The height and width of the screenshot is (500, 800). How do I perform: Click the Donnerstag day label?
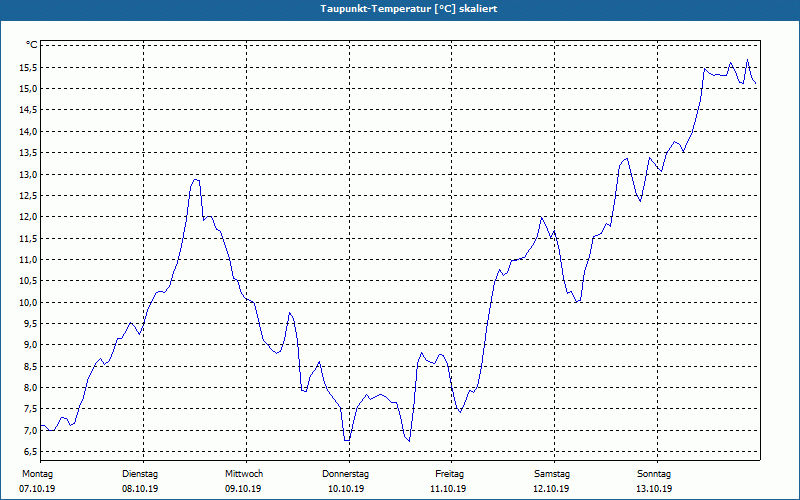click(x=345, y=474)
